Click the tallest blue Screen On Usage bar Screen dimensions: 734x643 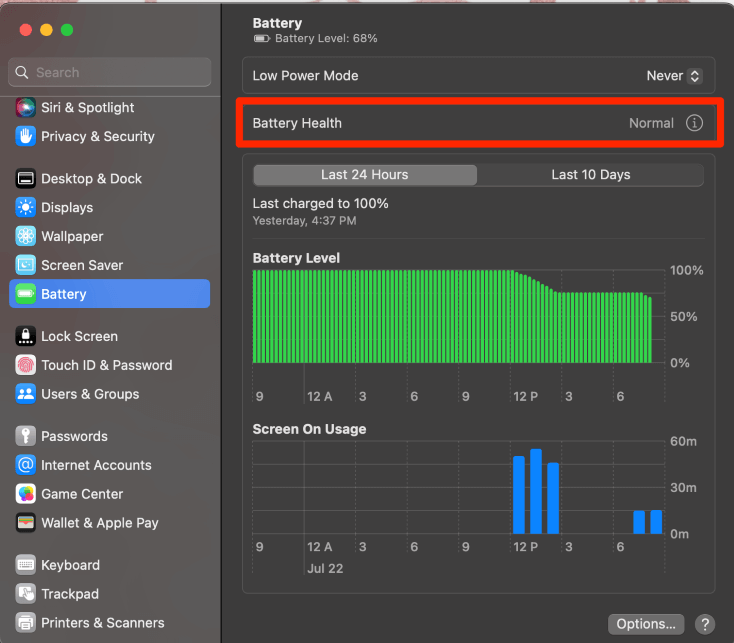(x=536, y=491)
